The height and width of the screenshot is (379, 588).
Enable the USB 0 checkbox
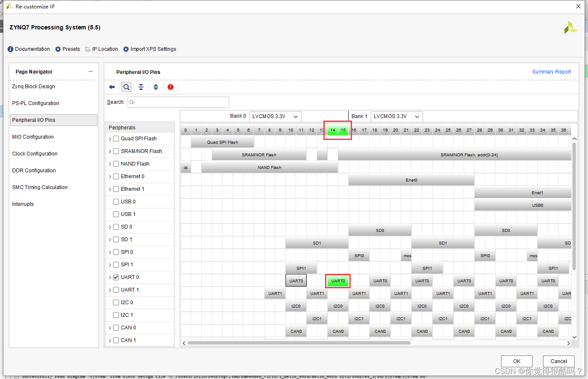116,202
